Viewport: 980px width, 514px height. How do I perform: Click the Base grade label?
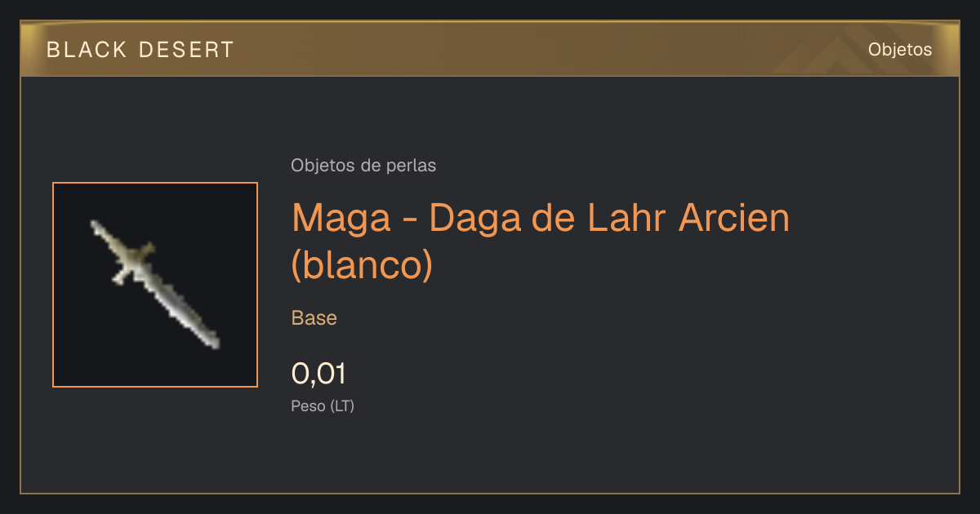[x=314, y=318]
